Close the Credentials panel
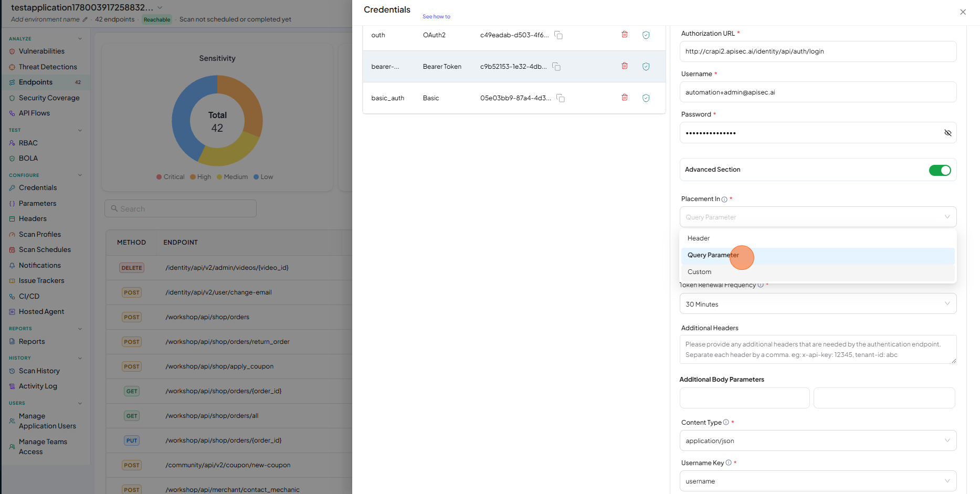The height and width of the screenshot is (494, 980). [963, 12]
